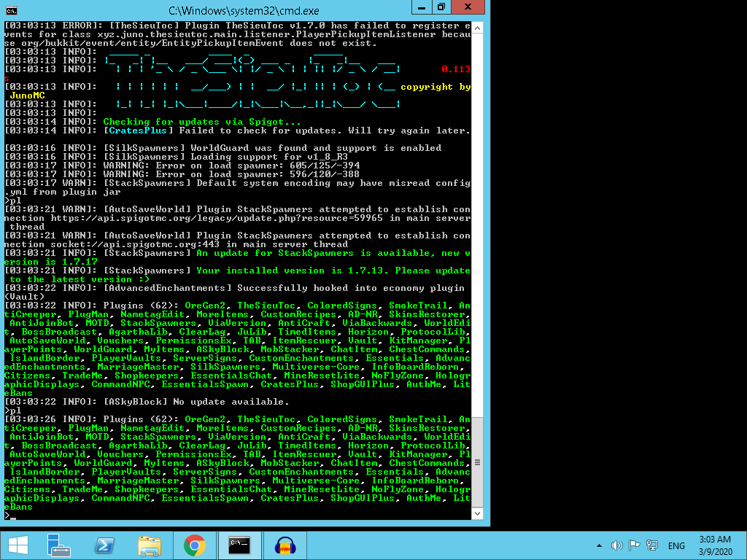The width and height of the screenshot is (747, 560).
Task: Click 'WorldGuard was found and support is enabled'
Action: coord(316,148)
